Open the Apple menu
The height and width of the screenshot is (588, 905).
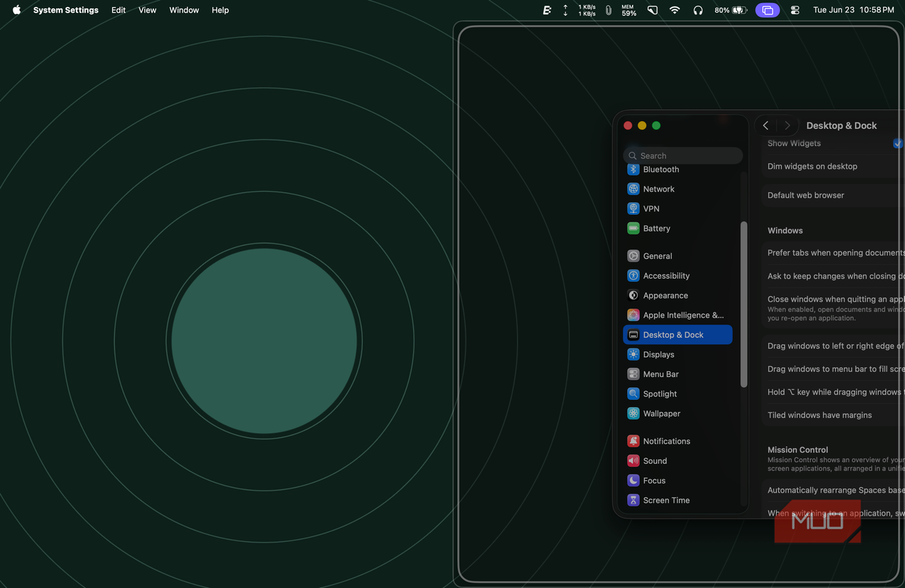click(17, 10)
